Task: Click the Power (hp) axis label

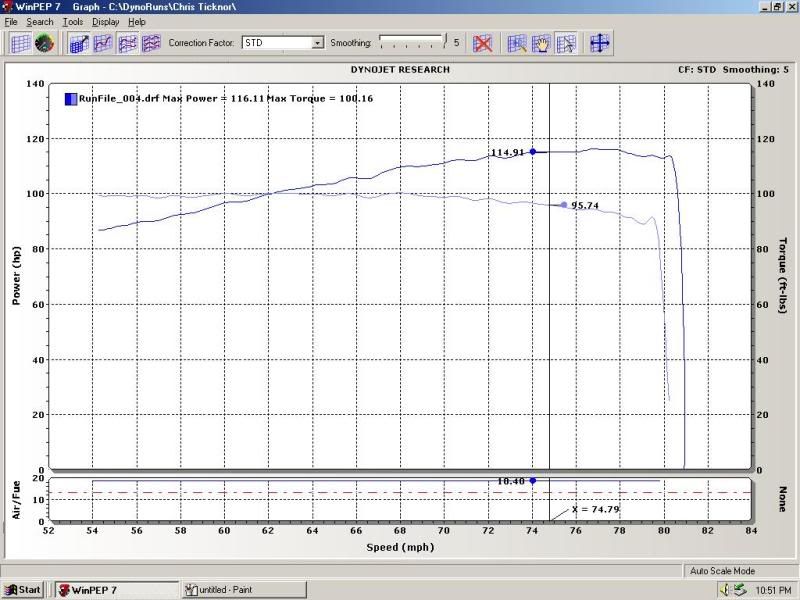Action: click(16, 276)
